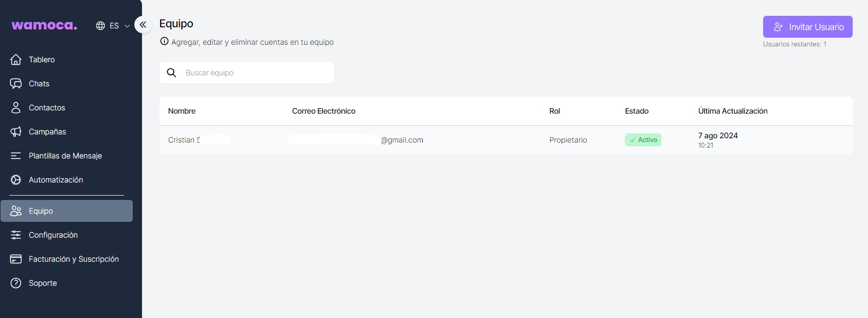Click the Facturación credit card icon
The width and height of the screenshot is (868, 318).
(x=16, y=259)
